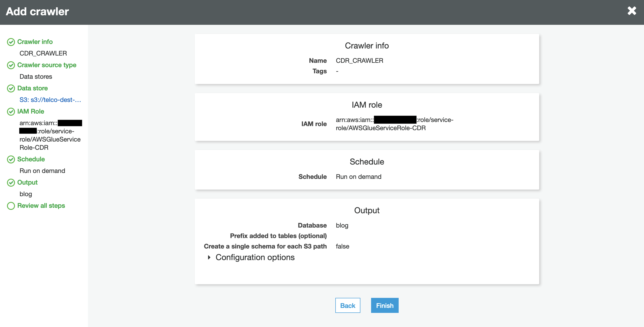
Task: Click the sidebar Run on demand text
Action: pos(42,171)
